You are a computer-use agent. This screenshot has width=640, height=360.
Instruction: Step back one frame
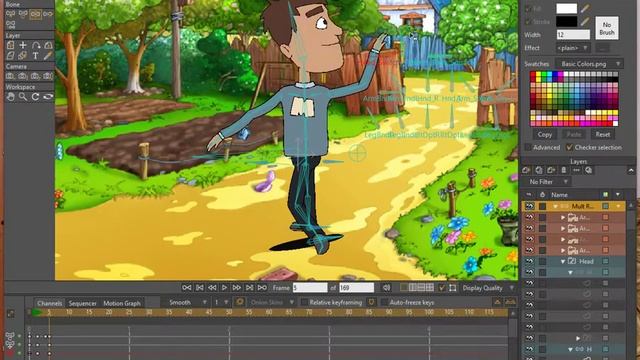(212, 288)
